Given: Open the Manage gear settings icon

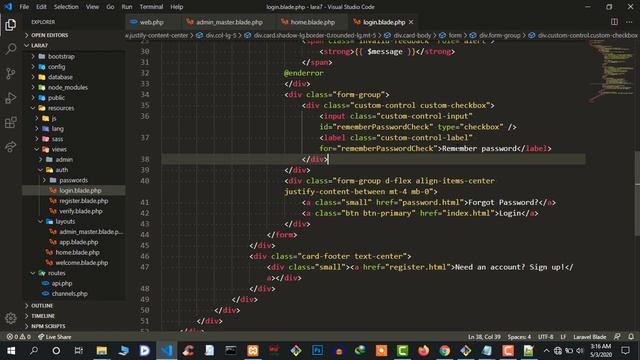Looking at the screenshot, I should click(x=11, y=318).
